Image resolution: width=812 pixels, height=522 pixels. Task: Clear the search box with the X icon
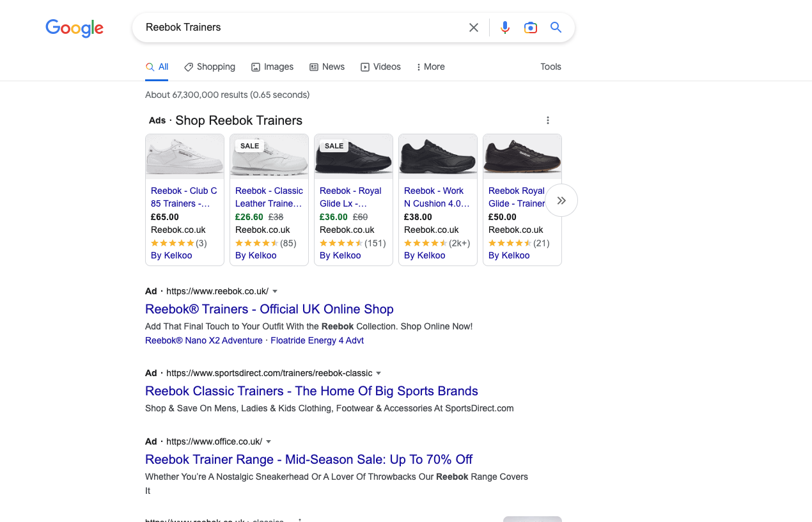(474, 28)
